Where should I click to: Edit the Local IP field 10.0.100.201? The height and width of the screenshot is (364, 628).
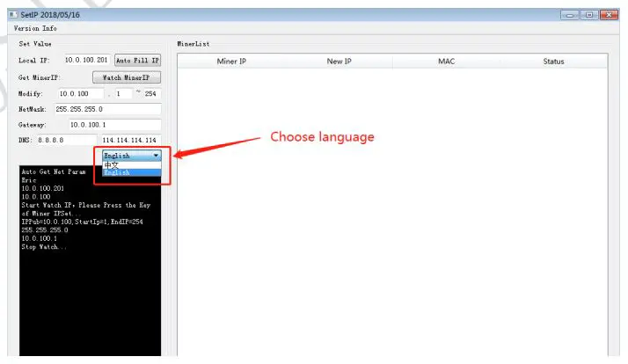tap(87, 60)
